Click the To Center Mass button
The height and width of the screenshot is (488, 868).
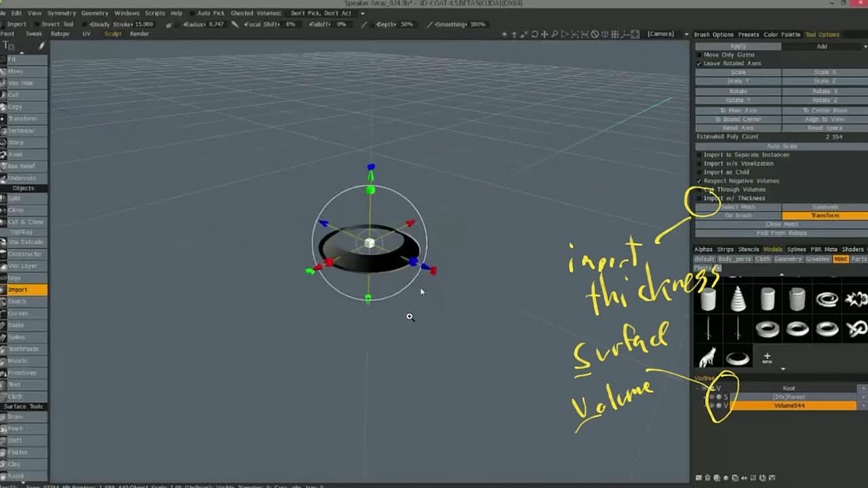point(825,110)
